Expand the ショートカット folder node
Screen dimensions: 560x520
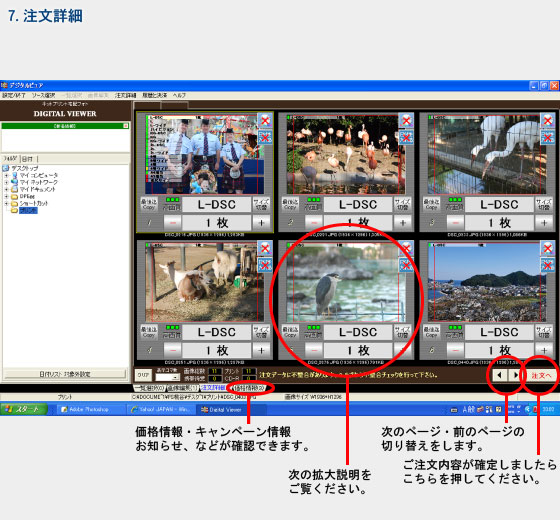click(6, 203)
